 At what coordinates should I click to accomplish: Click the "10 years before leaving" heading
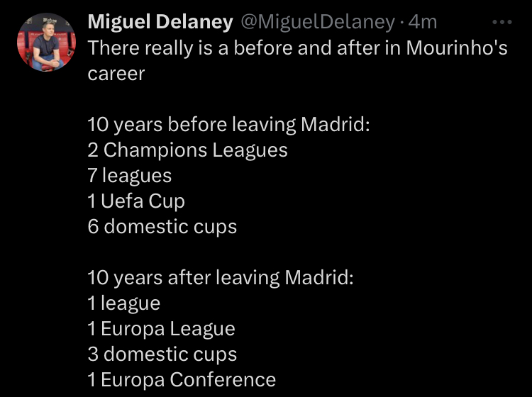coord(192,125)
